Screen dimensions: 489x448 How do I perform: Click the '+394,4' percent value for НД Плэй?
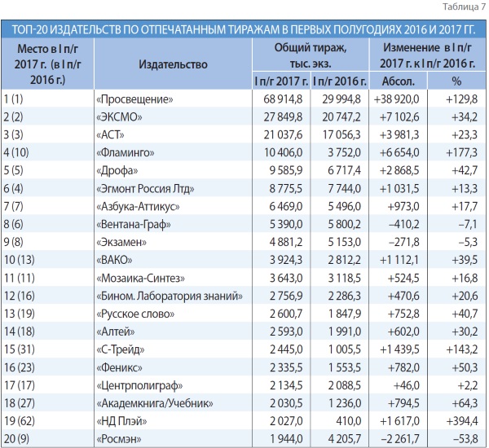coord(458,421)
